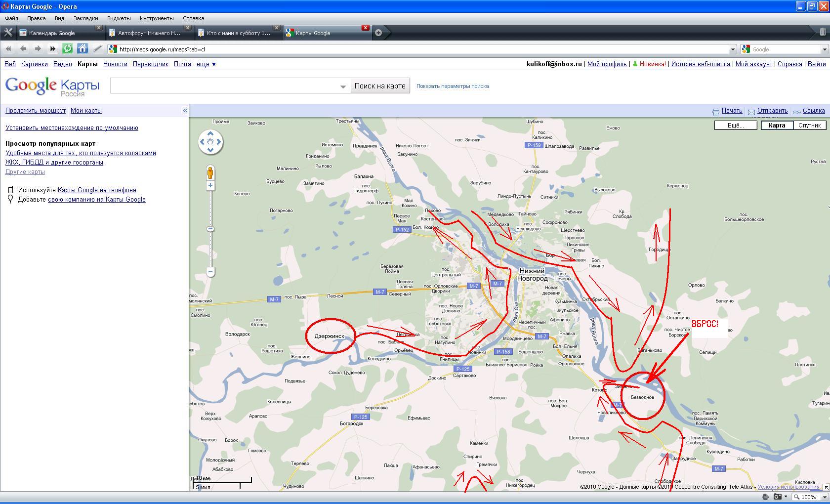Click the print icon
The height and width of the screenshot is (504, 830).
(x=715, y=112)
